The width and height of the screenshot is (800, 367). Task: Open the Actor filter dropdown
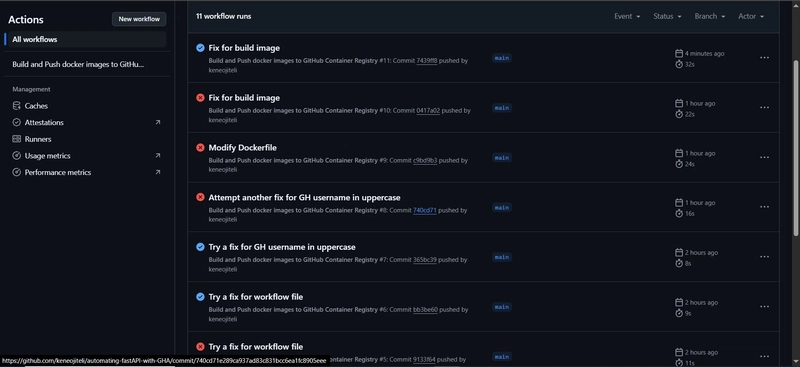(x=751, y=16)
